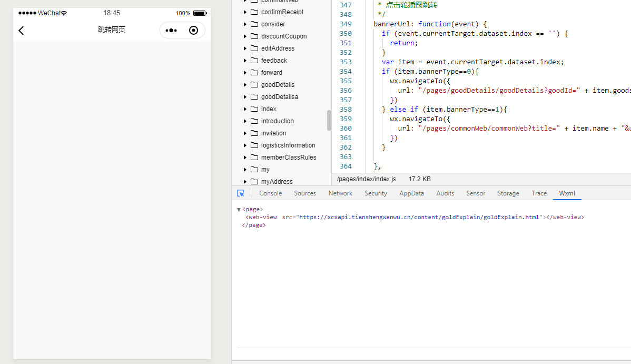631x364 pixels.
Task: Click the commonWeb url string in code
Action: [x=489, y=129]
